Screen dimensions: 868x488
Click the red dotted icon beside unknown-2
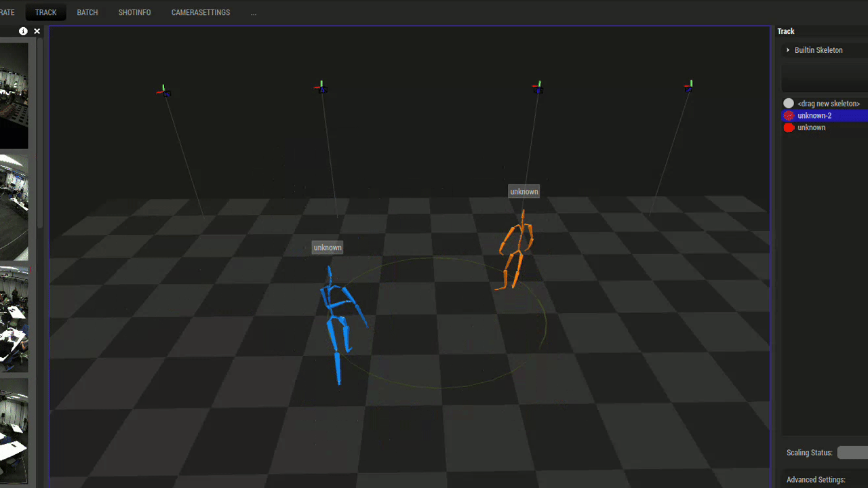pos(789,115)
